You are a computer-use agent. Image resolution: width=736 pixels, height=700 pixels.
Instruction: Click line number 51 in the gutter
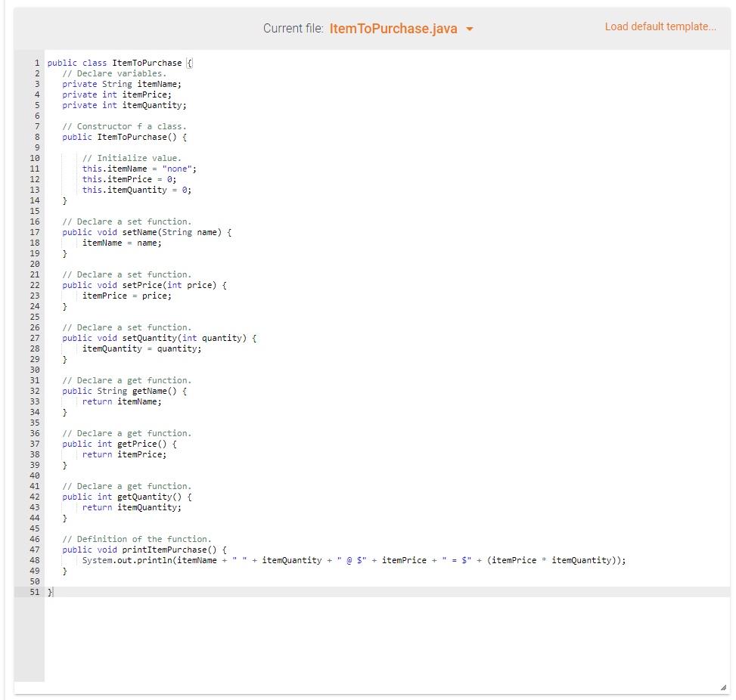tap(34, 592)
